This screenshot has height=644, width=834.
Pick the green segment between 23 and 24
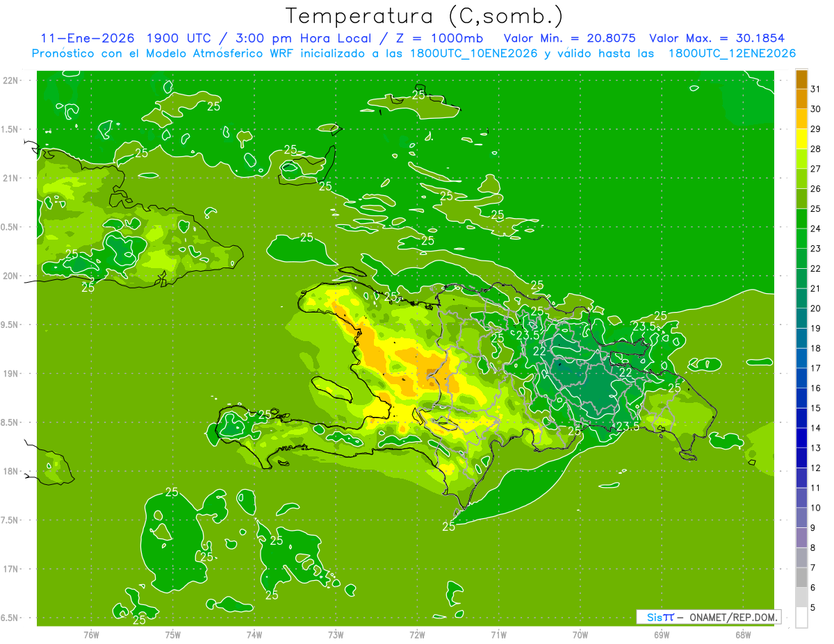coord(801,239)
